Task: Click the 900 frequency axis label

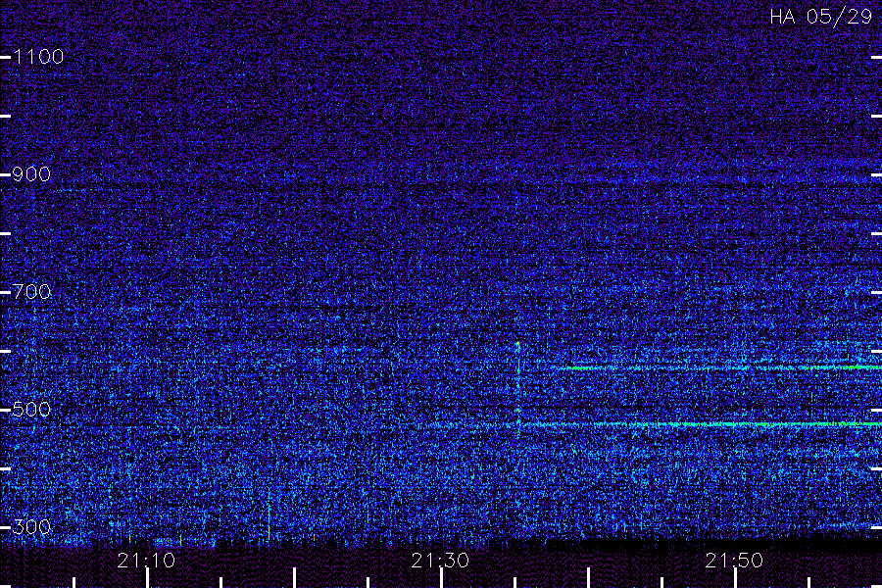Action: coord(31,174)
